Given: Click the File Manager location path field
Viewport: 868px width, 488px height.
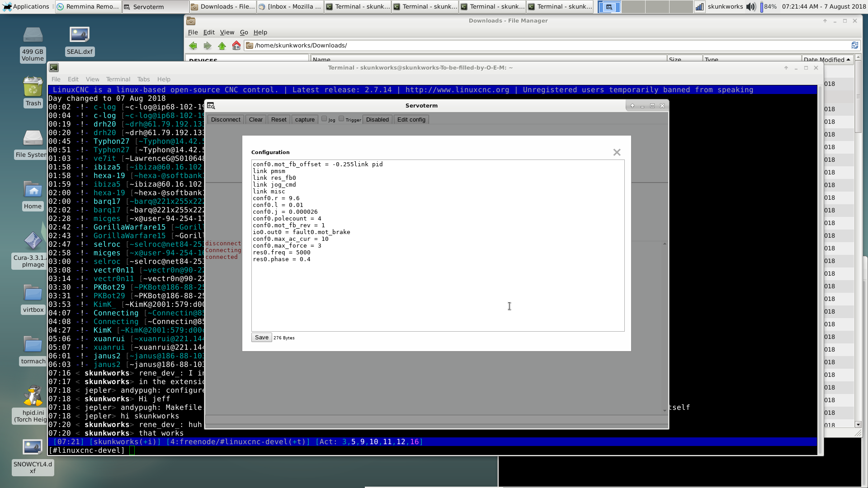Looking at the screenshot, I should 548,45.
